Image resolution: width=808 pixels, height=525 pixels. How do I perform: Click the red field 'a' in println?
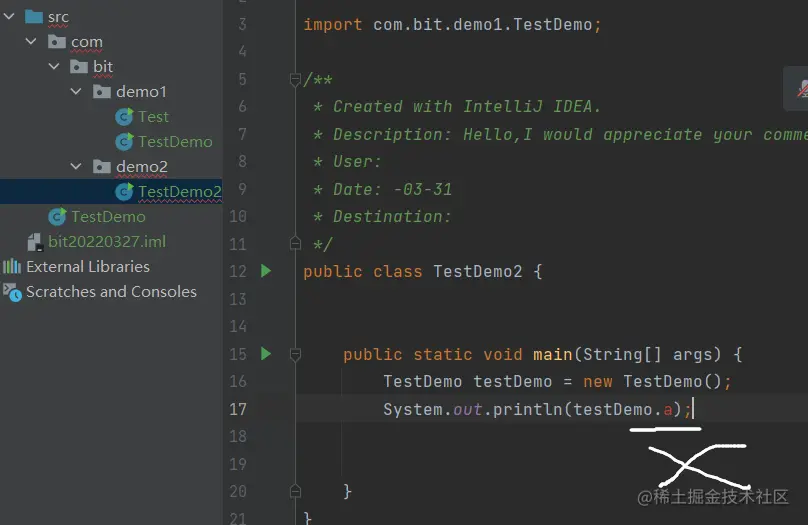[x=668, y=410]
